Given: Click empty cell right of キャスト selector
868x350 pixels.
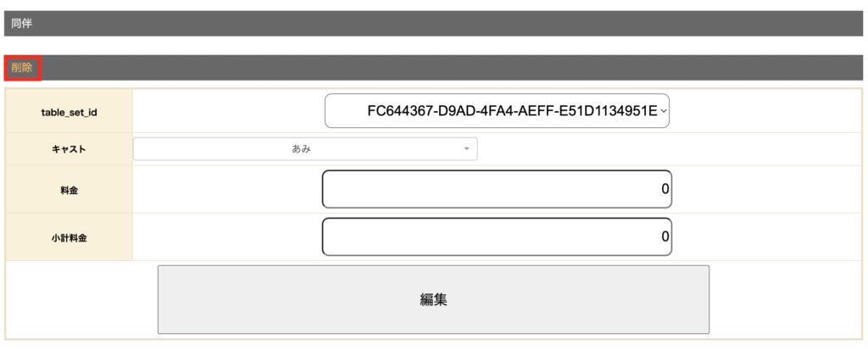Looking at the screenshot, I should click(670, 149).
